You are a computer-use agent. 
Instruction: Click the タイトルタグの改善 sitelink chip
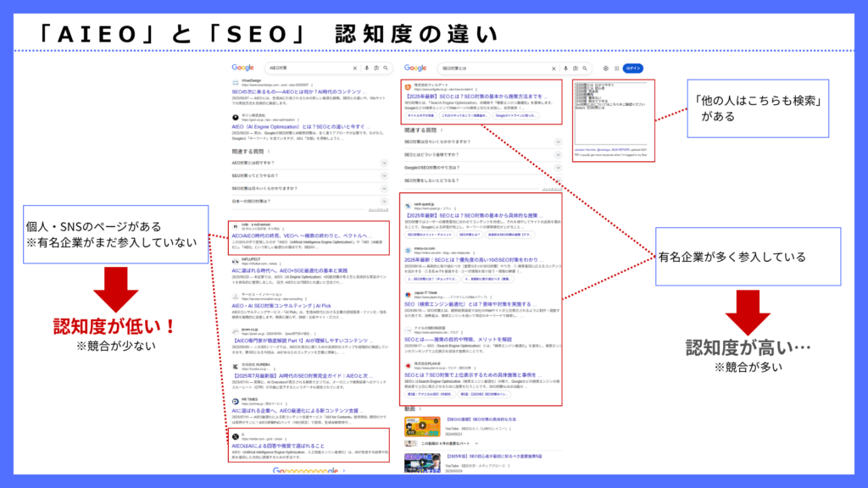tap(420, 115)
